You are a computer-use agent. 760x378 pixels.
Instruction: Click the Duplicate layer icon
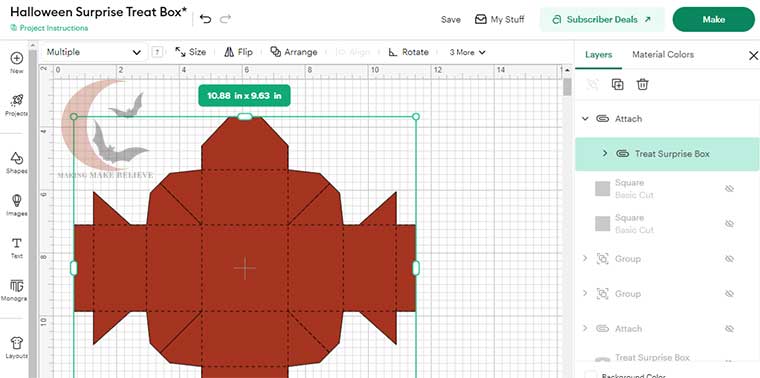(618, 84)
